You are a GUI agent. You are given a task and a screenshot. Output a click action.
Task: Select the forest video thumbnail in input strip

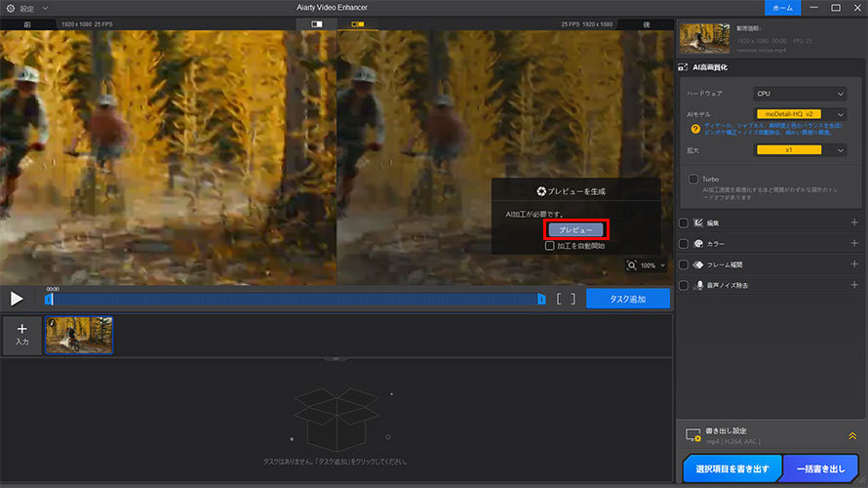pyautogui.click(x=79, y=335)
